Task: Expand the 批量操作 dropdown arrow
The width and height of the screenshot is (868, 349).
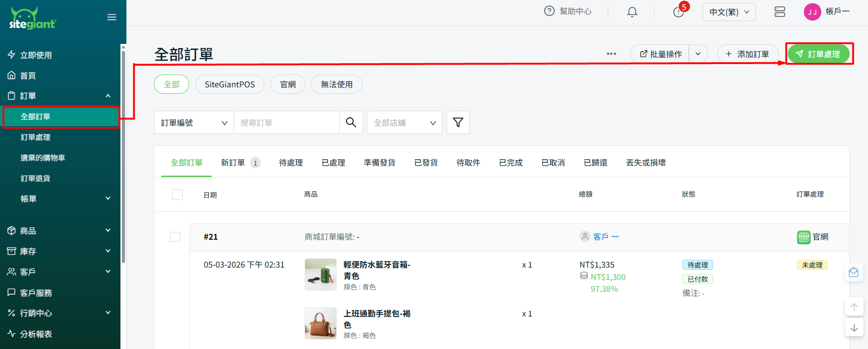Action: 698,54
